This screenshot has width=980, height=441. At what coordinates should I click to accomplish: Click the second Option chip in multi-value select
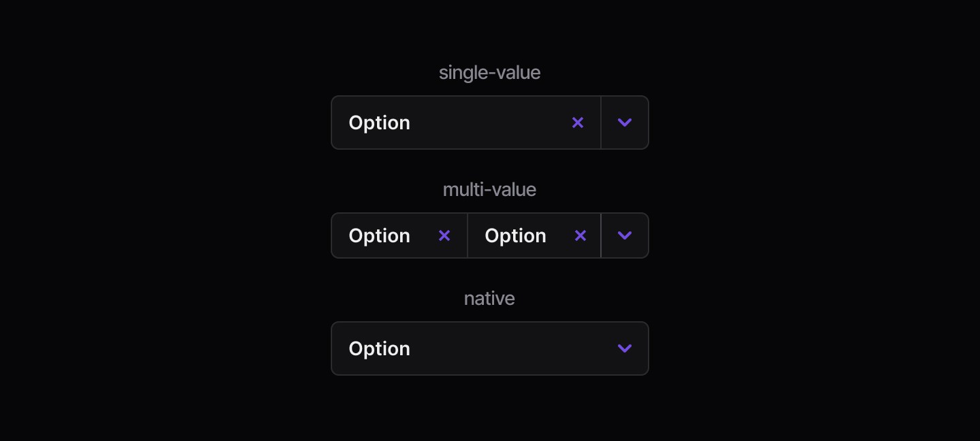pos(515,235)
